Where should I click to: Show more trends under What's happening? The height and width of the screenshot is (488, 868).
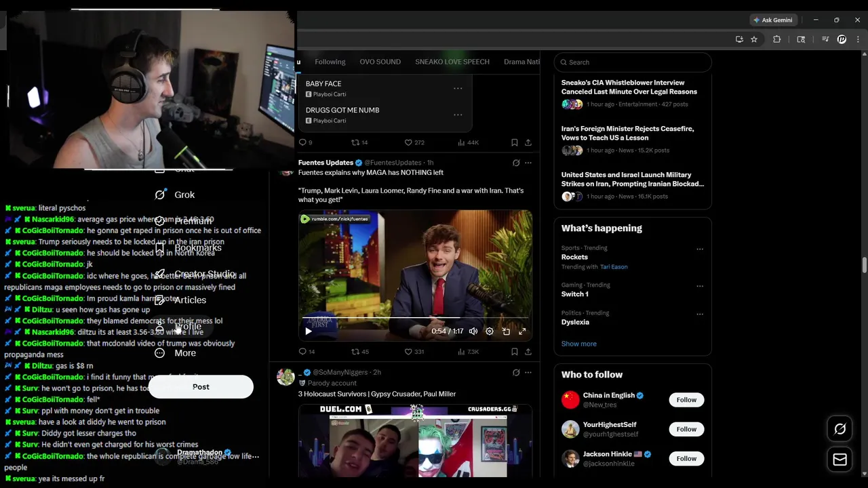[578, 344]
